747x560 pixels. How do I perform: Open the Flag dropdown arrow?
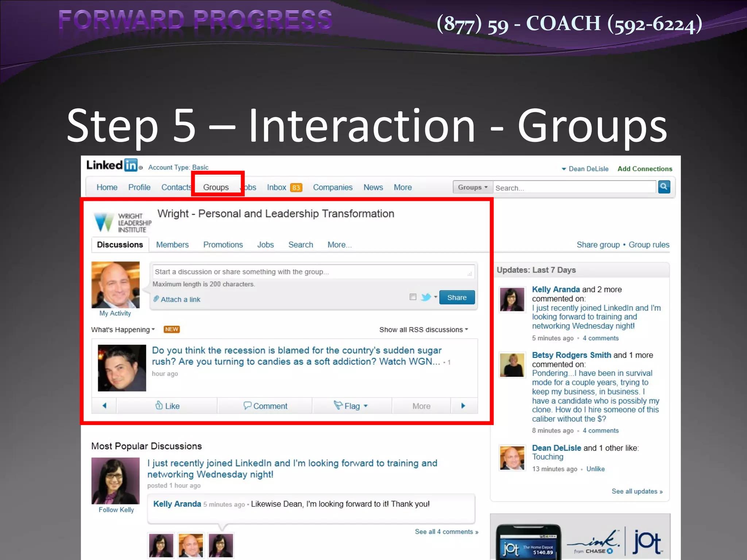tap(366, 406)
